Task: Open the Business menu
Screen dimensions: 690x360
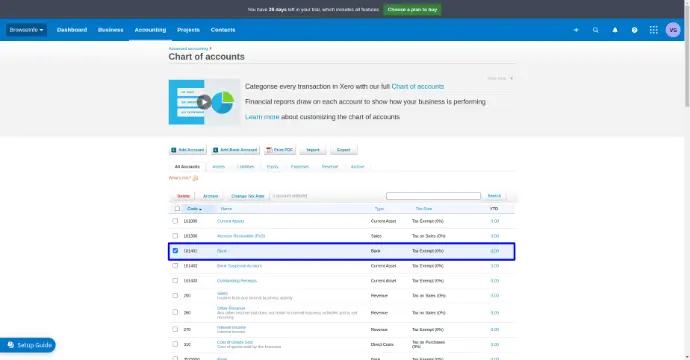Action: [110, 30]
